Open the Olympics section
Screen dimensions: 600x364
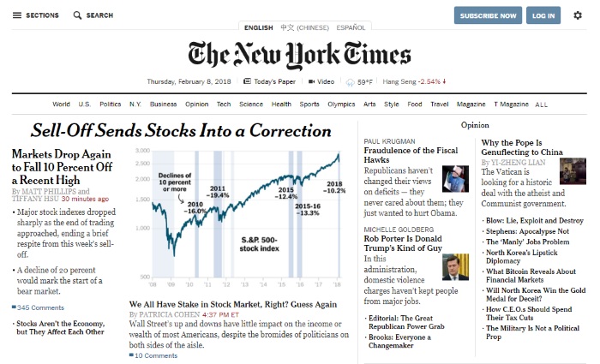[x=341, y=104]
